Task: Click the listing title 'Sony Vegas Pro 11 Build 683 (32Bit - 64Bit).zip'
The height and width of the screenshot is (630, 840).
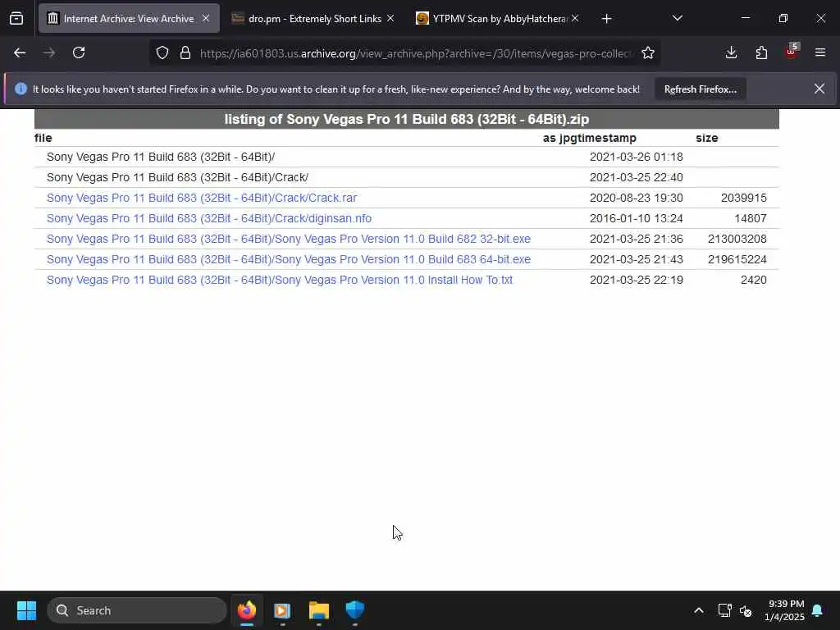Action: tap(438, 119)
